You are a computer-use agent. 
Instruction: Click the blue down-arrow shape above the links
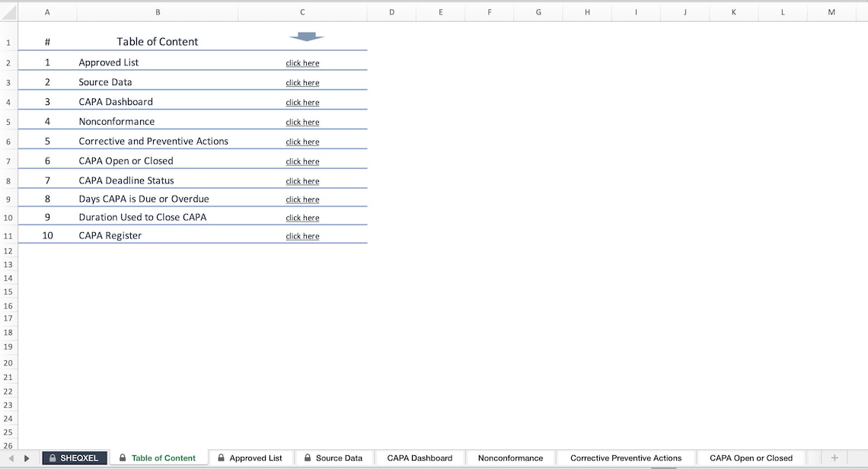tap(307, 36)
